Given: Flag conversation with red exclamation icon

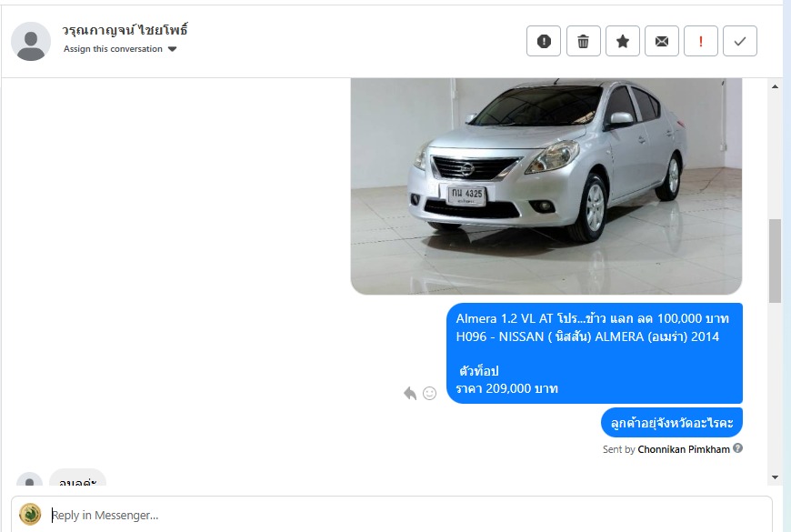Looking at the screenshot, I should [701, 41].
